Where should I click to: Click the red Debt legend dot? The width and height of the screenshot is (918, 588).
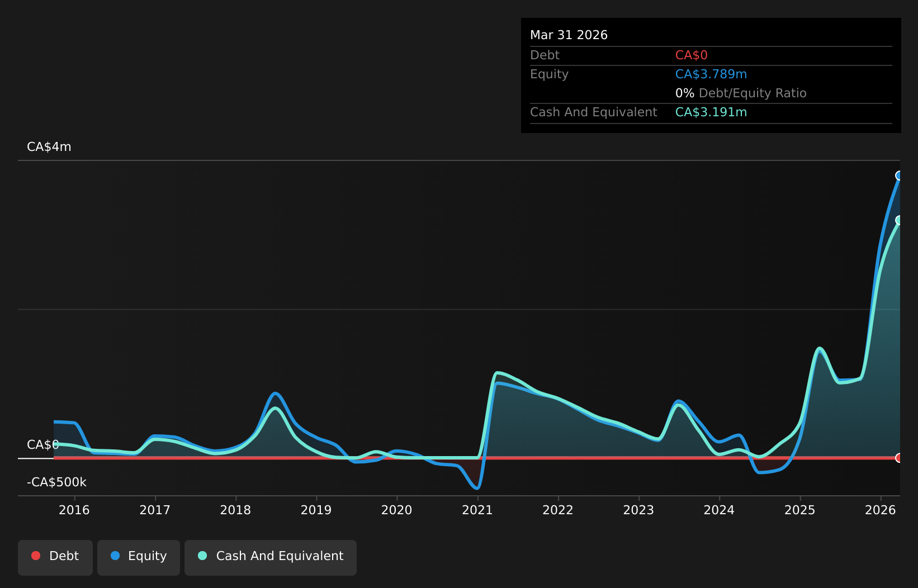pyautogui.click(x=36, y=556)
